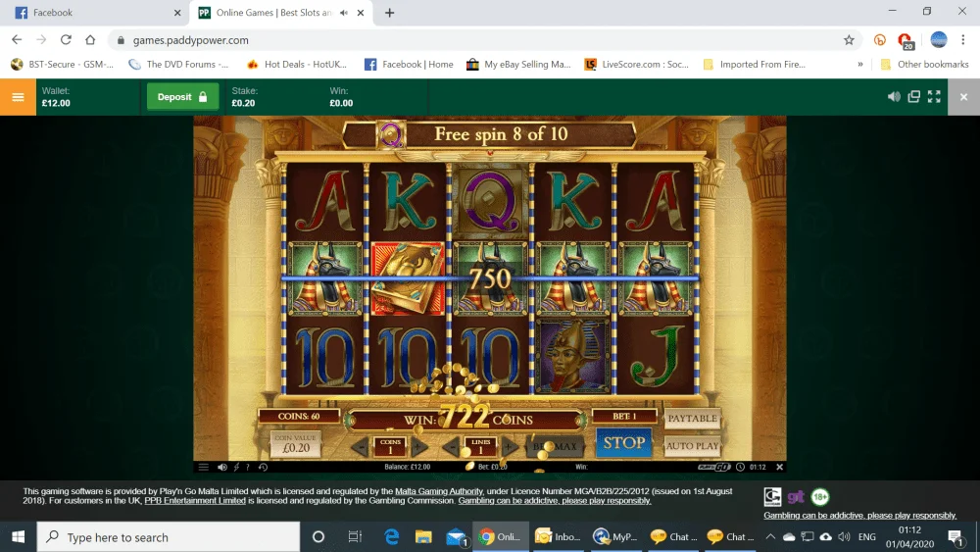Click the AUTO PLAY button
This screenshot has width=980, height=552.
pos(692,446)
